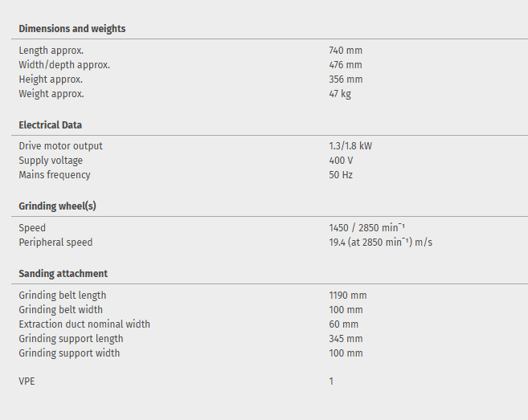Select the Grinding belt width label

tap(60, 310)
